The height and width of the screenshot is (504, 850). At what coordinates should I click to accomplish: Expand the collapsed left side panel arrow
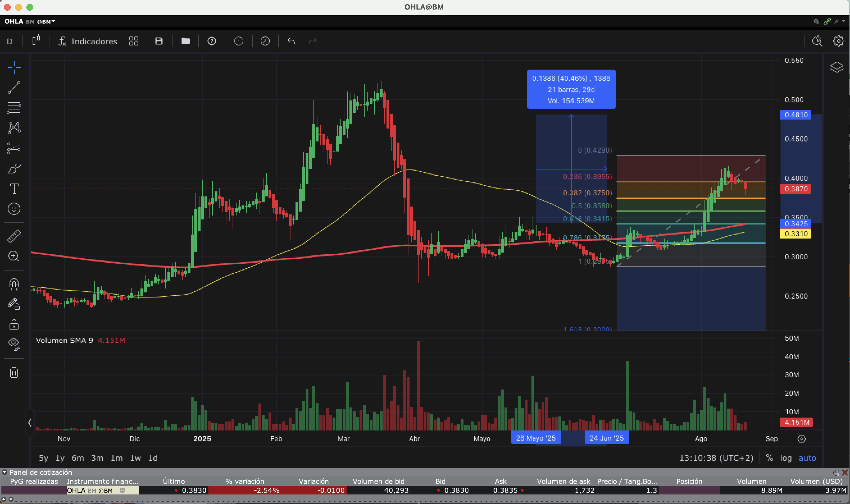[29, 423]
